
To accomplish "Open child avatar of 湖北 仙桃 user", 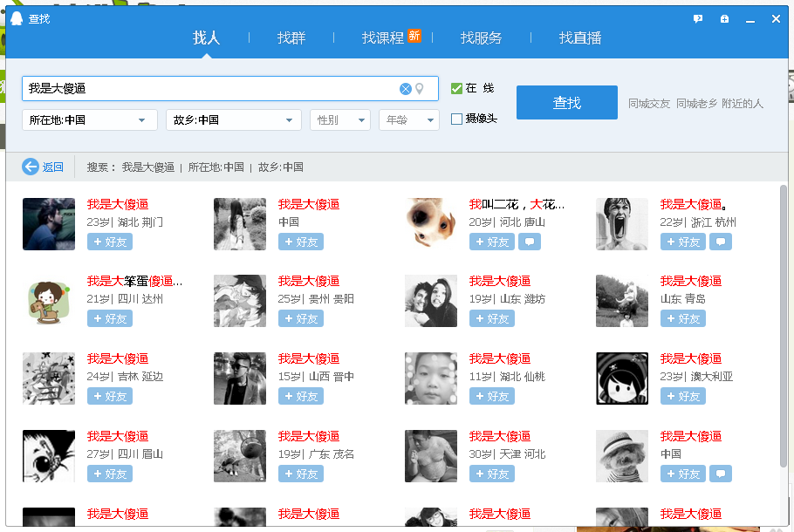I will point(431,379).
